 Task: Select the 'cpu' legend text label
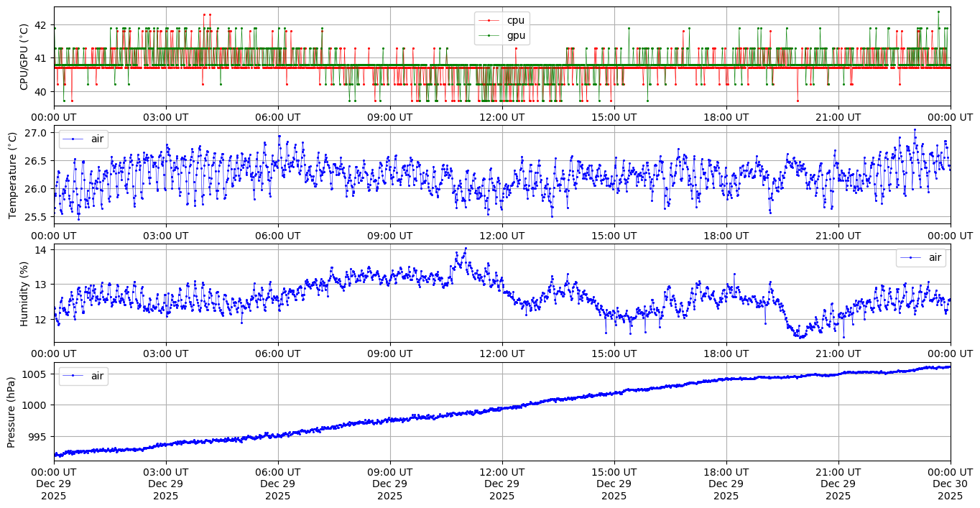click(x=516, y=21)
